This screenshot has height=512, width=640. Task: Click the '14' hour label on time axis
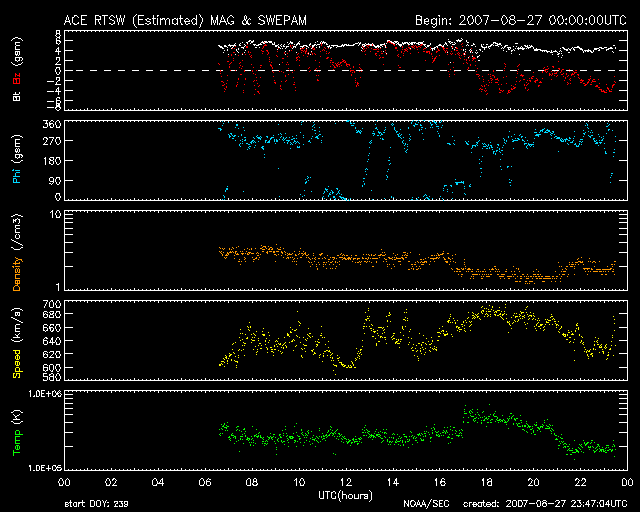(x=393, y=483)
